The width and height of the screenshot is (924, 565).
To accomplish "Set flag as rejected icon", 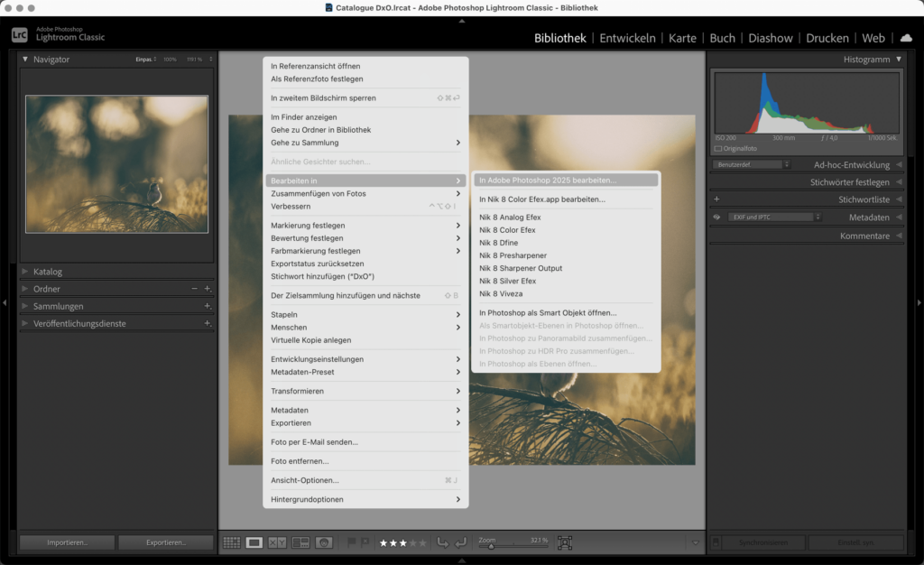I will click(365, 542).
